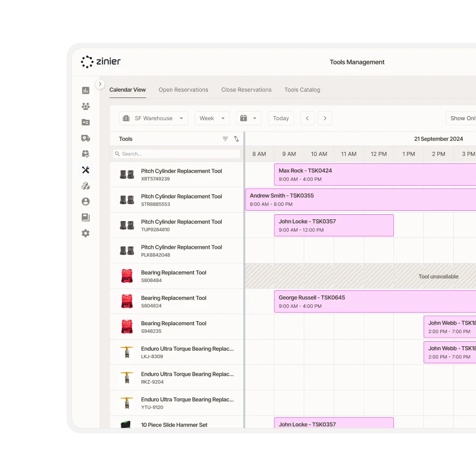
Task: Open the SF Warehouse dropdown
Action: (x=154, y=118)
